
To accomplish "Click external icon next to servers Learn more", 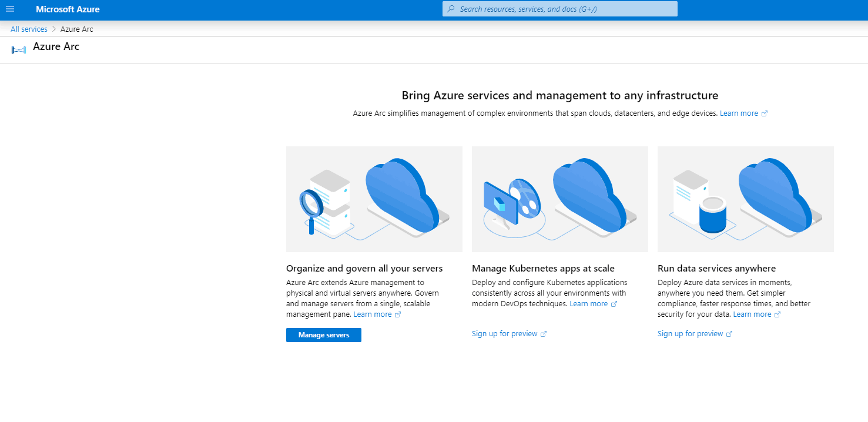I will (398, 314).
